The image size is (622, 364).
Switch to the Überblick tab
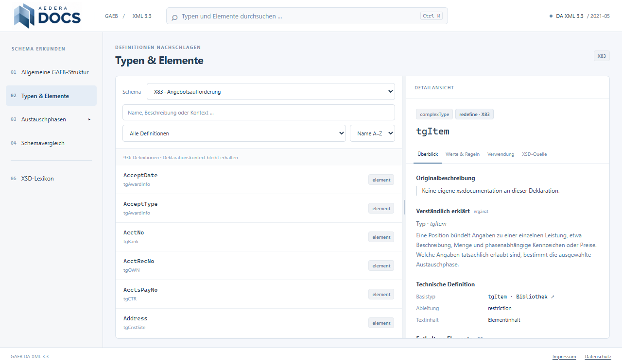[428, 154]
